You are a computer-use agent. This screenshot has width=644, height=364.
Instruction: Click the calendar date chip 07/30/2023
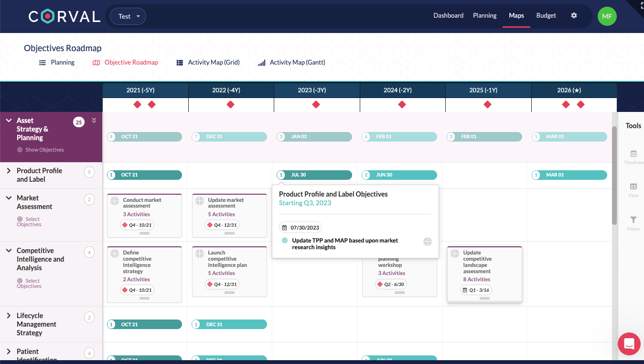pyautogui.click(x=301, y=227)
